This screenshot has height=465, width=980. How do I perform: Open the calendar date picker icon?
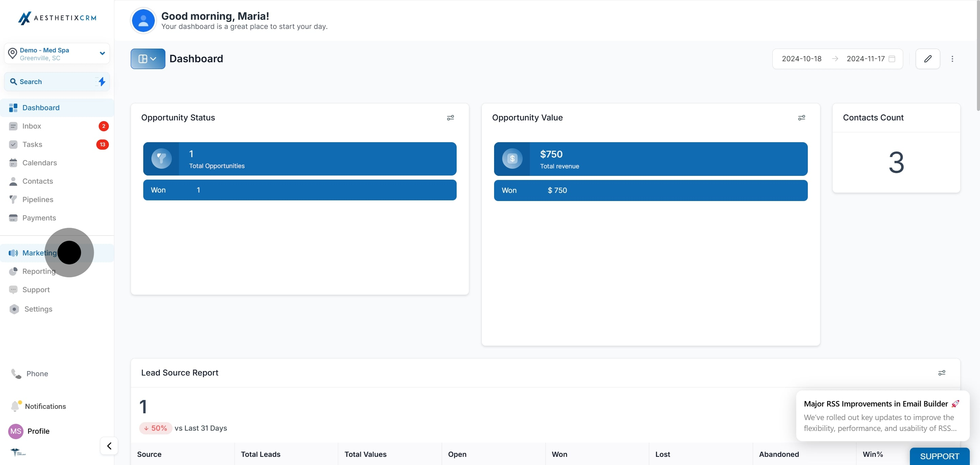(x=892, y=59)
